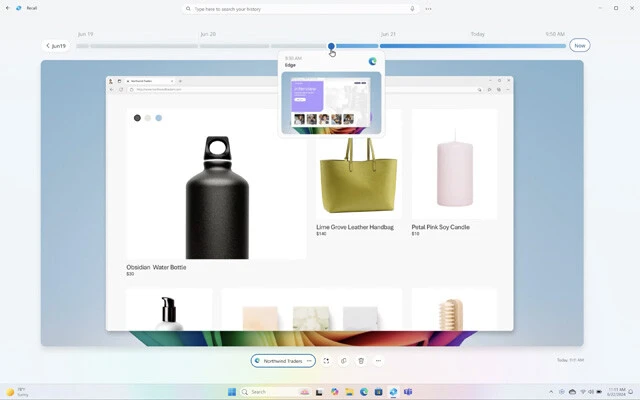Delete this snapshot with trash icon

pos(360,360)
